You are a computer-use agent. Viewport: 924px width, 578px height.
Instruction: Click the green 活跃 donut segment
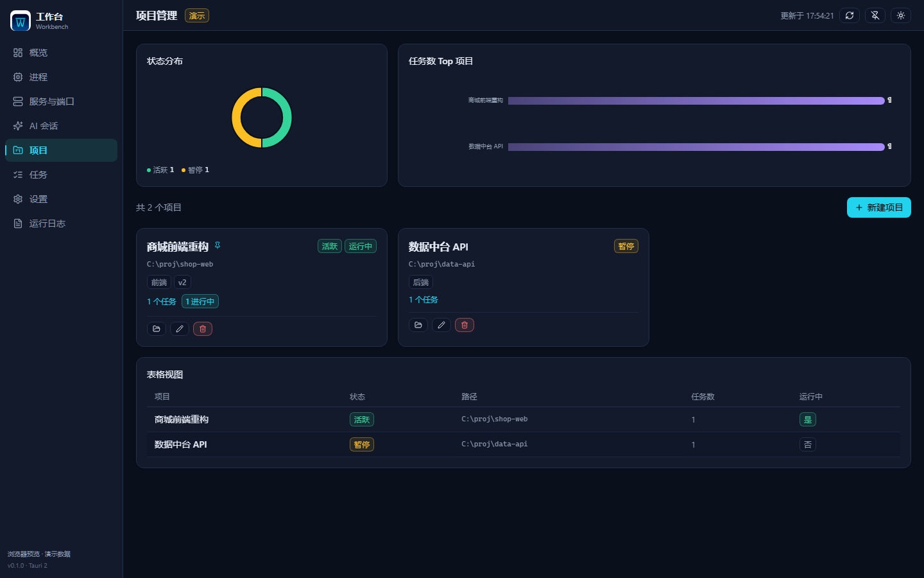[287, 118]
